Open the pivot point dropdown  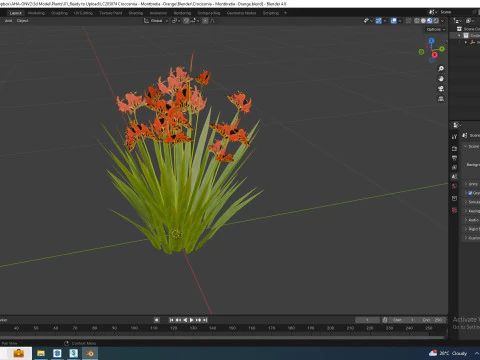(x=175, y=21)
